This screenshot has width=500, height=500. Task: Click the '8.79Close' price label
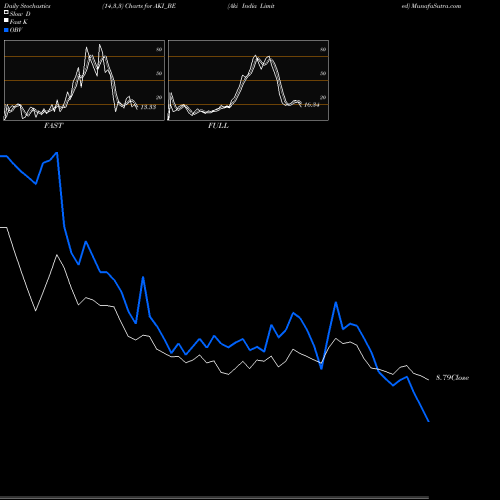click(452, 378)
